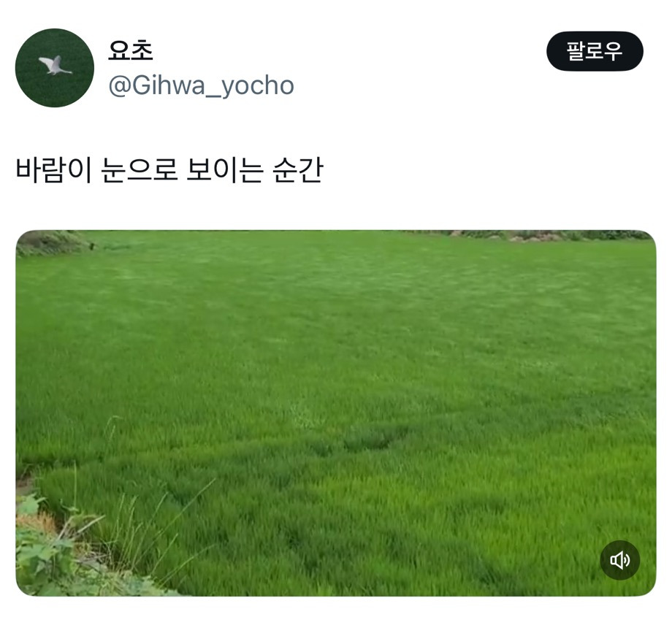This screenshot has height=617, width=672.
Task: Open 요초's round profile avatar
Action: [x=55, y=68]
